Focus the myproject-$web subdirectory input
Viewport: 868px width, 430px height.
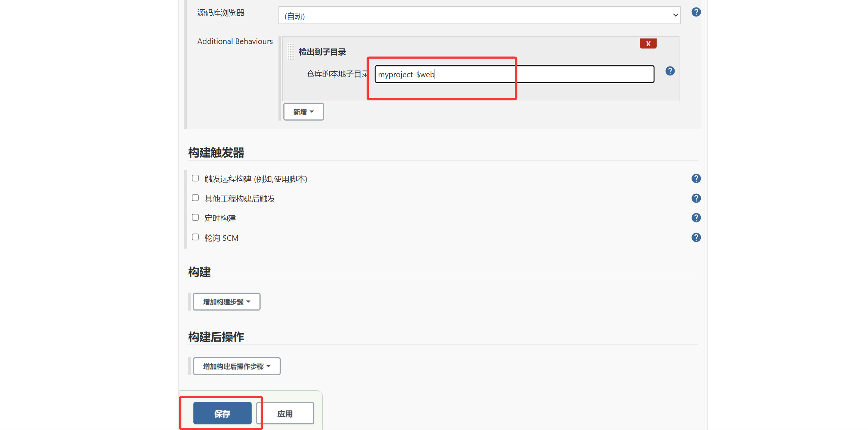point(514,74)
